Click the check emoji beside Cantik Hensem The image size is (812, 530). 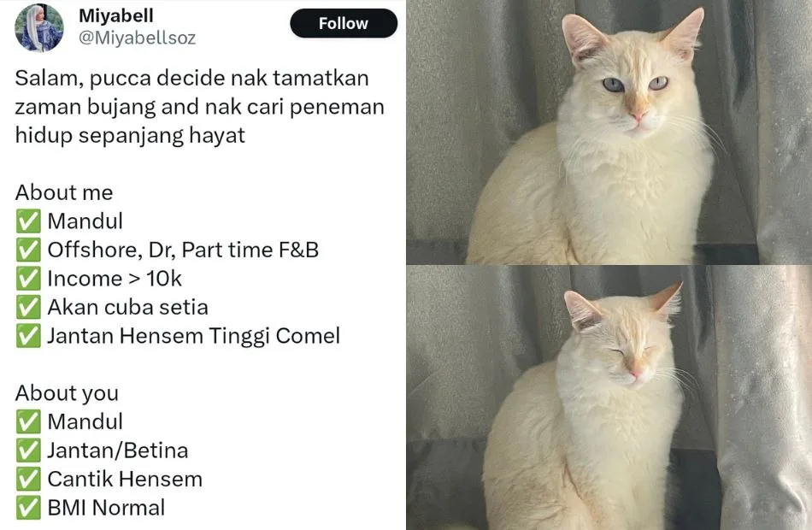tap(28, 480)
